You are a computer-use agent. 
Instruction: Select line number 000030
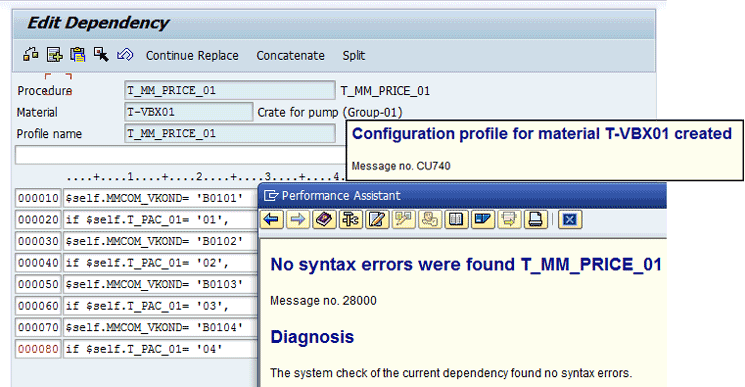(38, 241)
